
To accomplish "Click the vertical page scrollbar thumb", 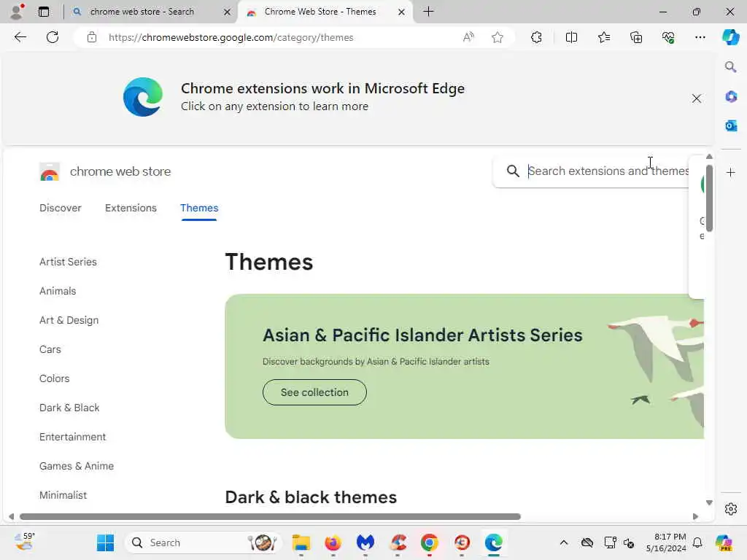I will click(x=709, y=198).
